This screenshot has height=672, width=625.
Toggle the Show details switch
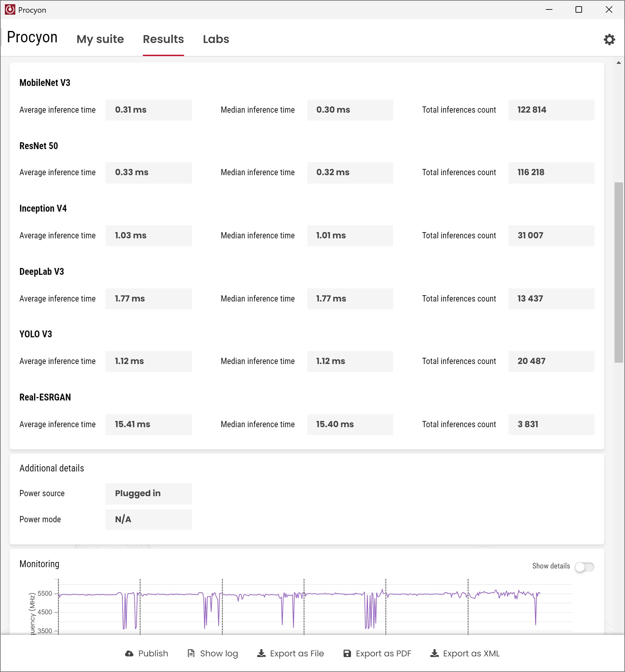[x=584, y=567]
